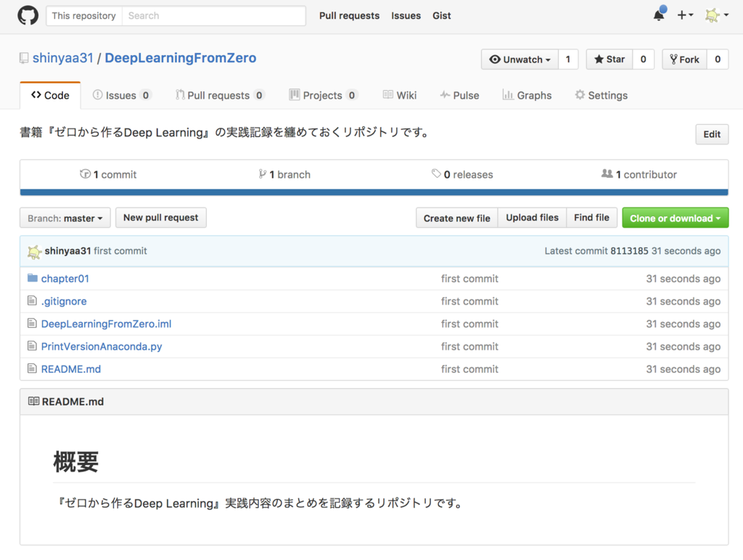
Task: Open the stargazers count 0
Action: tap(644, 59)
